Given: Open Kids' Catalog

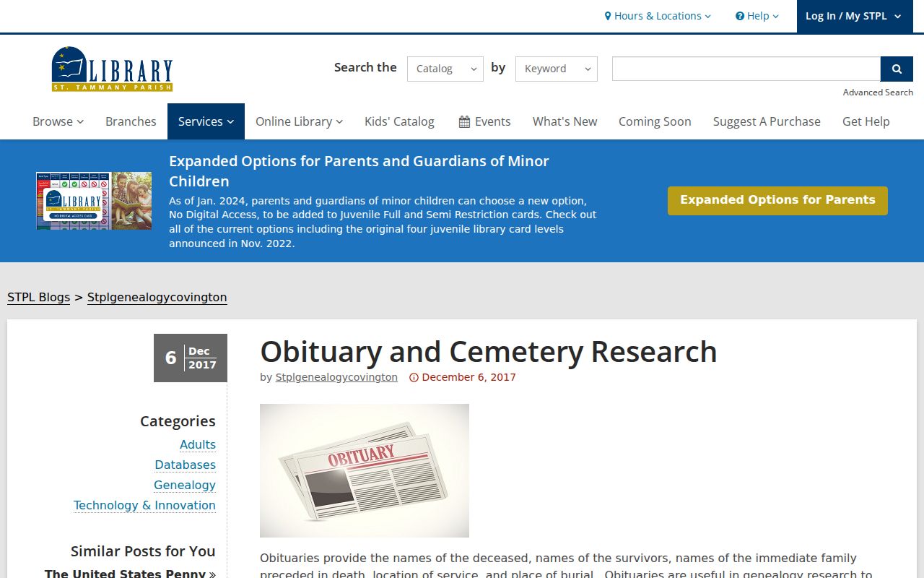Looking at the screenshot, I should (399, 121).
